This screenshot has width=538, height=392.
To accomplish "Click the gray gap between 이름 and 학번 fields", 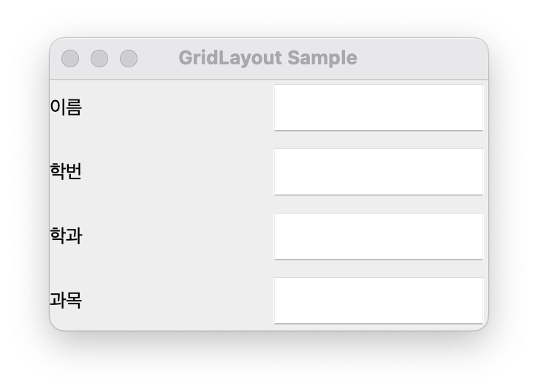I will pos(379,140).
